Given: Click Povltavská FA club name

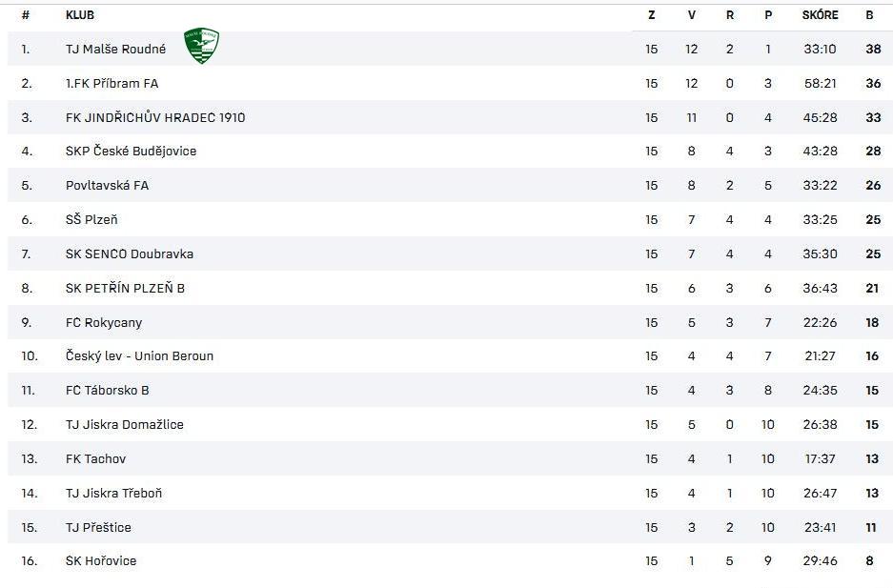Looking at the screenshot, I should [107, 186].
